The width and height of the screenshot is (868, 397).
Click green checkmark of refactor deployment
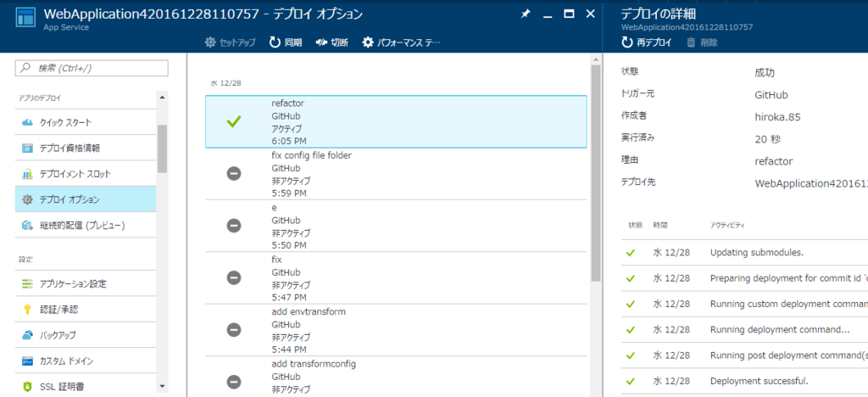tap(234, 122)
